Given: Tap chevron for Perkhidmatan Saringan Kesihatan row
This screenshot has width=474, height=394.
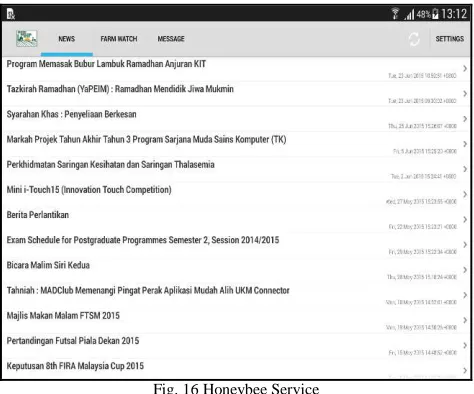Looking at the screenshot, I should click(x=465, y=169).
